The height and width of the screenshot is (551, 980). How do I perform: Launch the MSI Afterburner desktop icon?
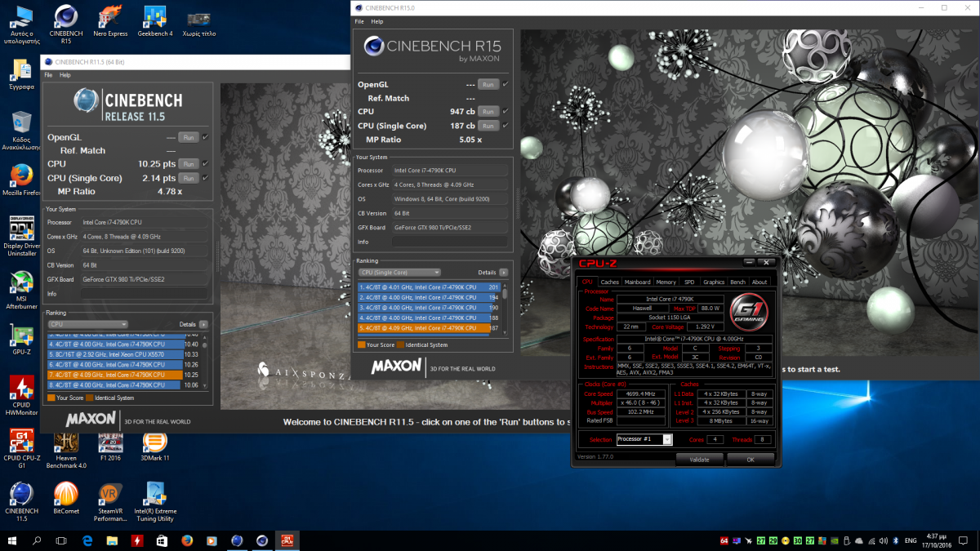click(21, 290)
